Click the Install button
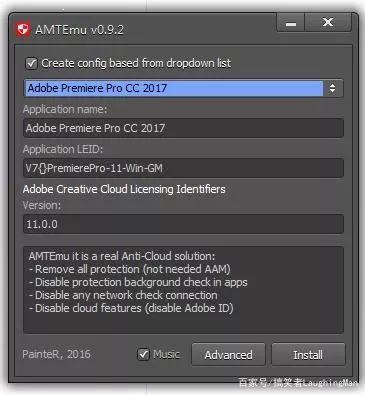 click(x=308, y=355)
